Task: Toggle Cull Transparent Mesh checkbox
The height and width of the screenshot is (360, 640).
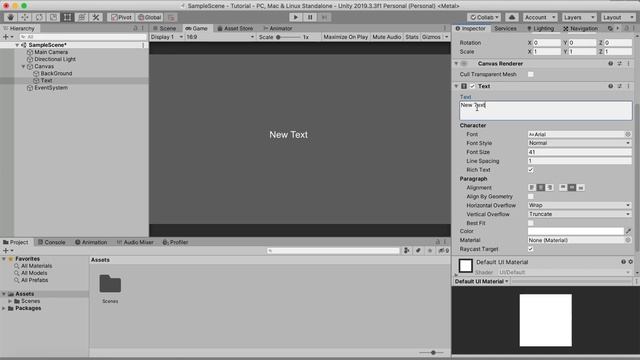Action: point(531,74)
